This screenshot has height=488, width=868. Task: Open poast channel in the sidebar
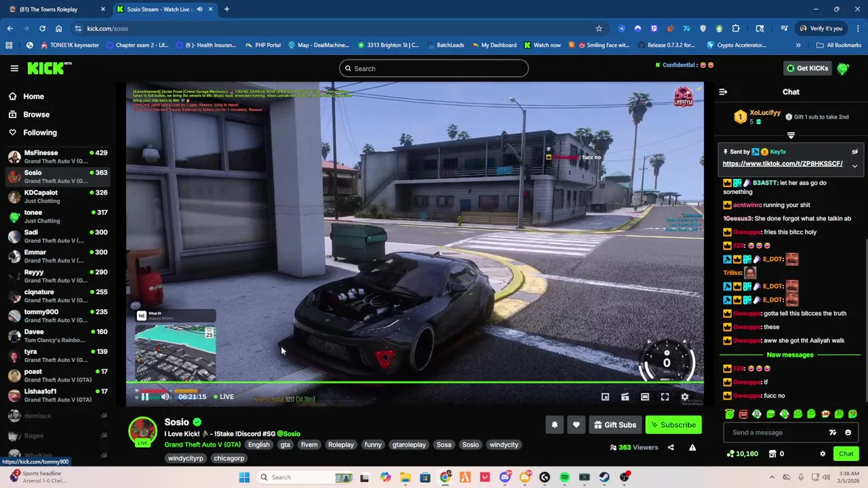pyautogui.click(x=58, y=375)
